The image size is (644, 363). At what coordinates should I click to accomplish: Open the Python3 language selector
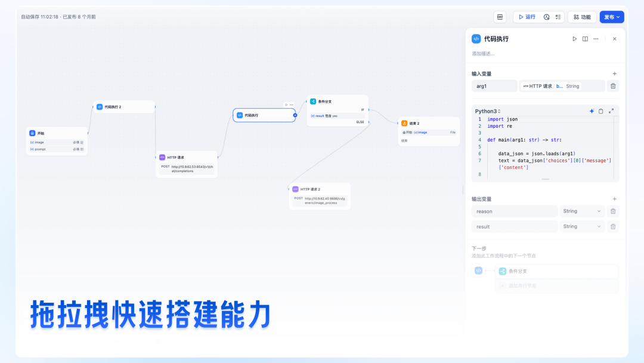pyautogui.click(x=485, y=110)
